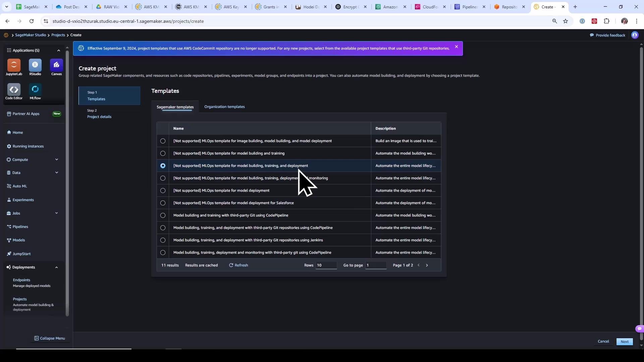Screen dimensions: 644x362
Task: Select model deployment for Salesforce radio
Action: click(163, 203)
